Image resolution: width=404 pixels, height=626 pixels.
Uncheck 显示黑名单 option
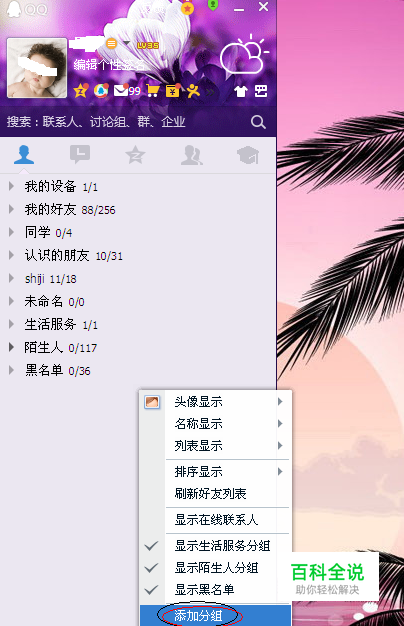tap(216, 590)
